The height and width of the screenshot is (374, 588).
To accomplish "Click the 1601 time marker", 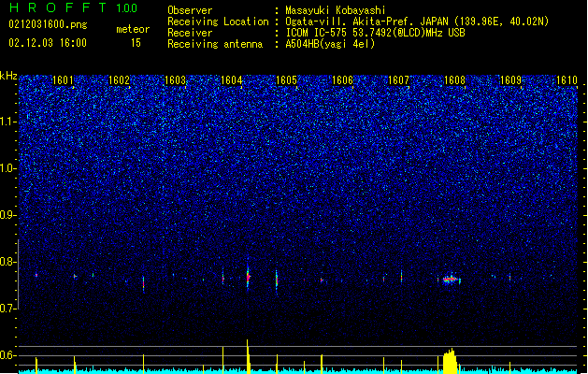I will tap(63, 80).
